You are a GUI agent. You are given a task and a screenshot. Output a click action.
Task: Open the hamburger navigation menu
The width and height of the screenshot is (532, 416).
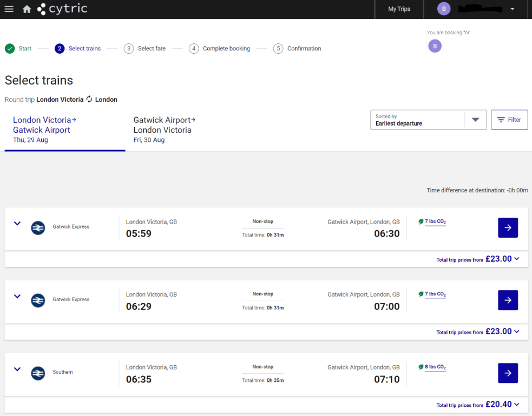9,9
